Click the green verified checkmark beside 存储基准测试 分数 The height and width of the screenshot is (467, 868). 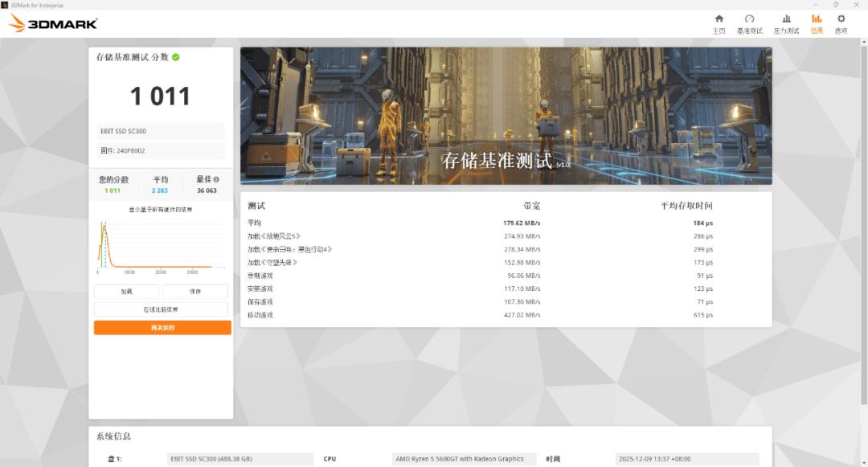175,58
